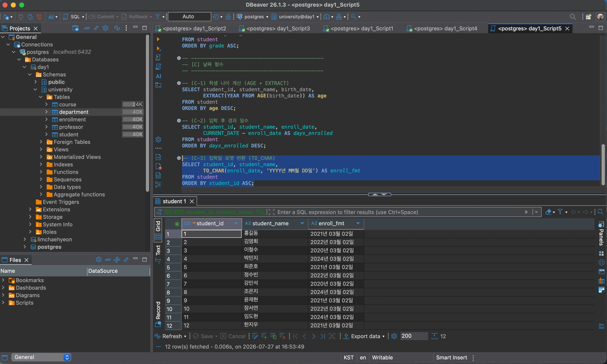Click the plus icon in Files panel toolbar
607x364 pixels.
click(117, 259)
